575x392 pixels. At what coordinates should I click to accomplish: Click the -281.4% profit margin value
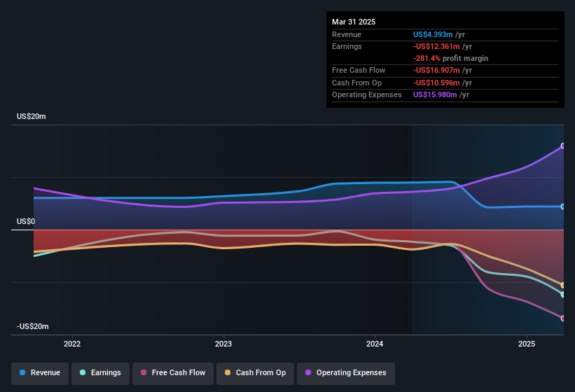[x=427, y=59]
